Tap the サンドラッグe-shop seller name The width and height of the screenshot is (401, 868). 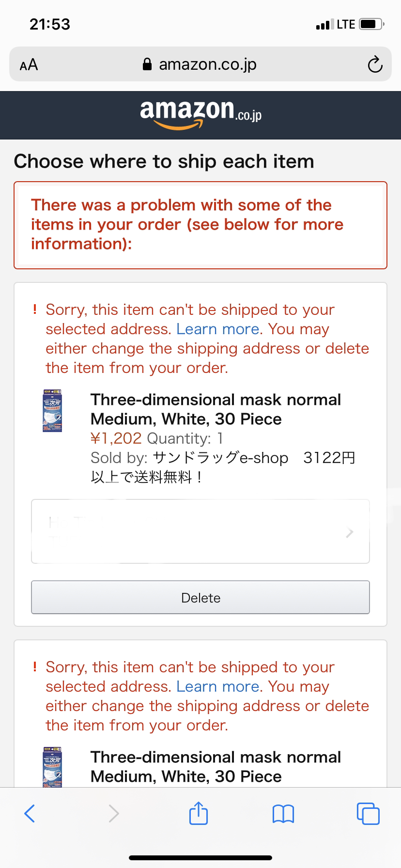click(220, 458)
